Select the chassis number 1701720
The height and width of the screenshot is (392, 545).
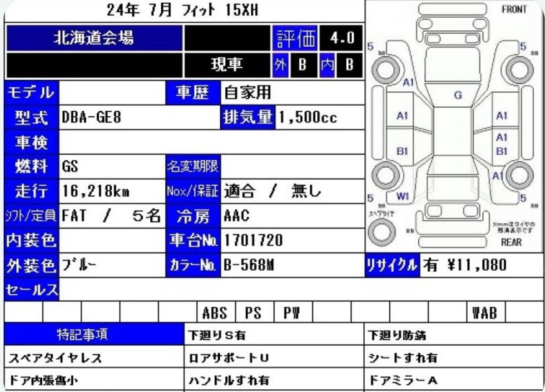click(253, 240)
